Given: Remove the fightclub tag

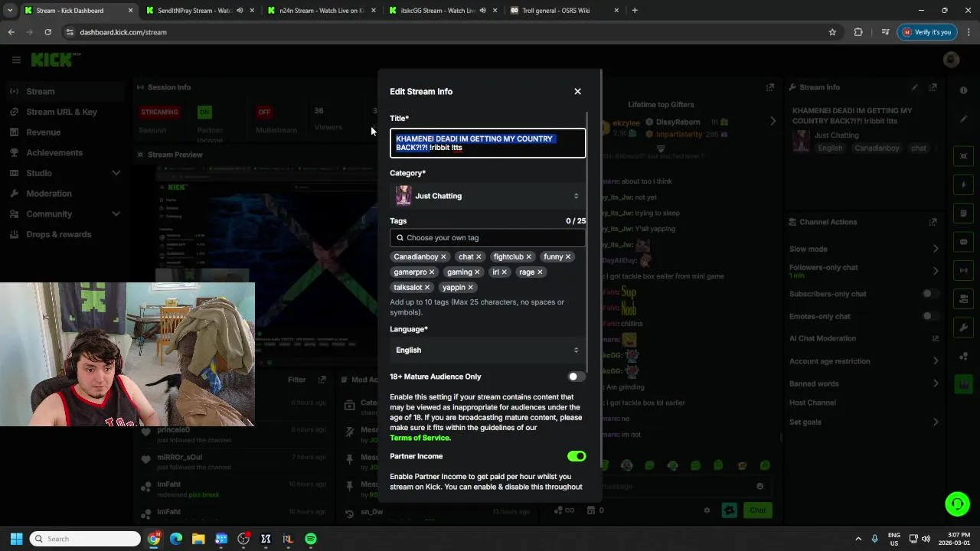Looking at the screenshot, I should (x=528, y=257).
